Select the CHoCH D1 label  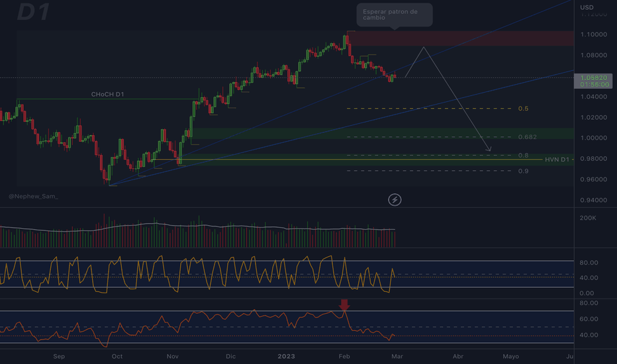107,95
